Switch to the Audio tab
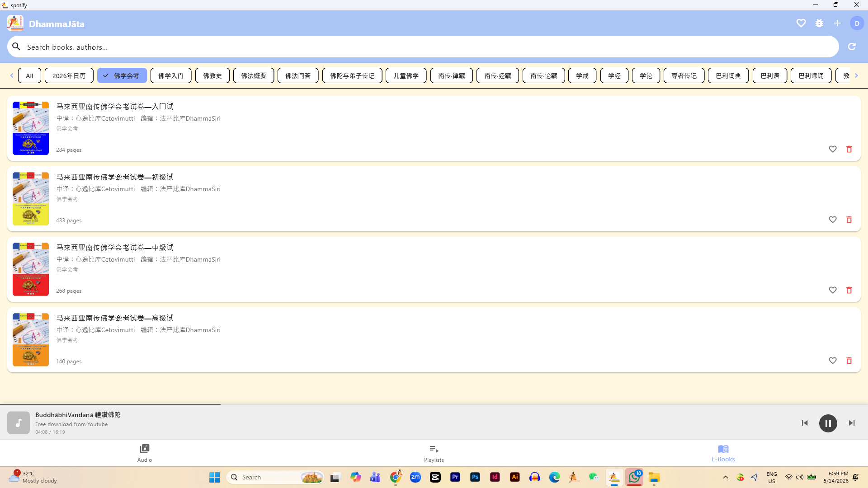 (x=145, y=453)
